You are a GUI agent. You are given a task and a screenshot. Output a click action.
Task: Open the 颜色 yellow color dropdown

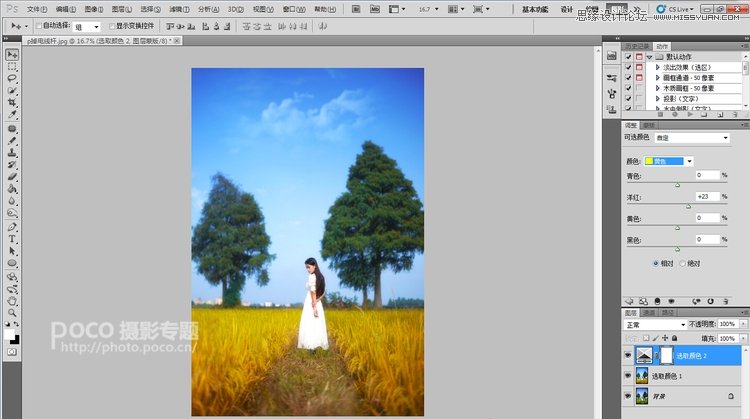[x=668, y=161]
